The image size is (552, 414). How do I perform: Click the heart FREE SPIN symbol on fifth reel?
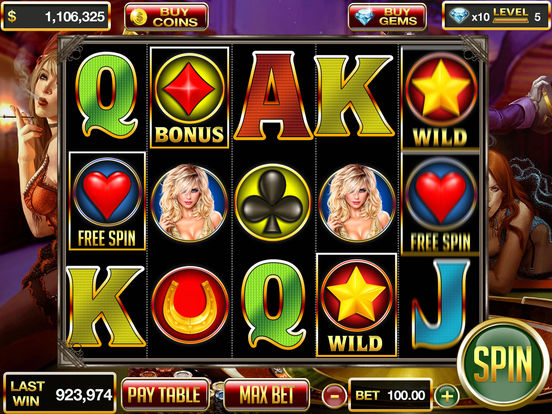[x=441, y=203]
